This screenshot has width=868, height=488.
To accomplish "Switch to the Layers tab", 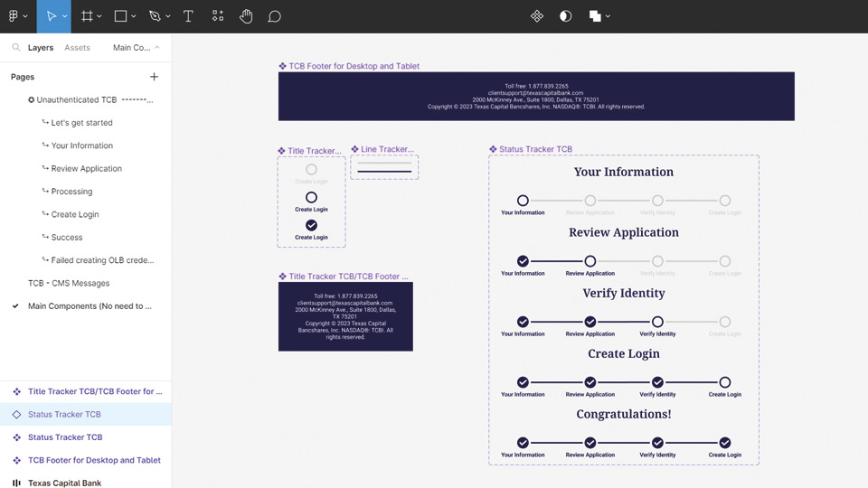I will 41,48.
